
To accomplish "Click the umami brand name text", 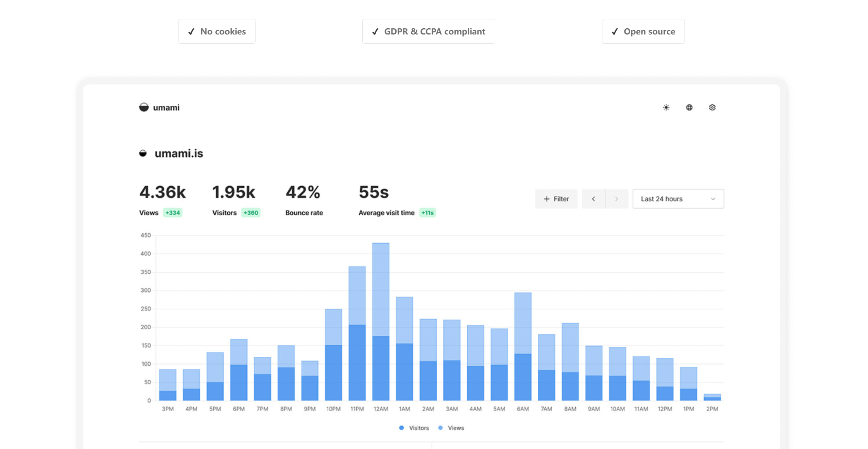I will pyautogui.click(x=166, y=108).
